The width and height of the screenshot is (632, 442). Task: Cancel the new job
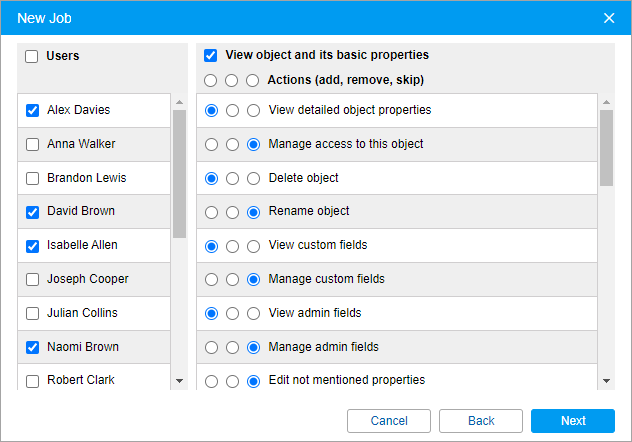click(389, 421)
